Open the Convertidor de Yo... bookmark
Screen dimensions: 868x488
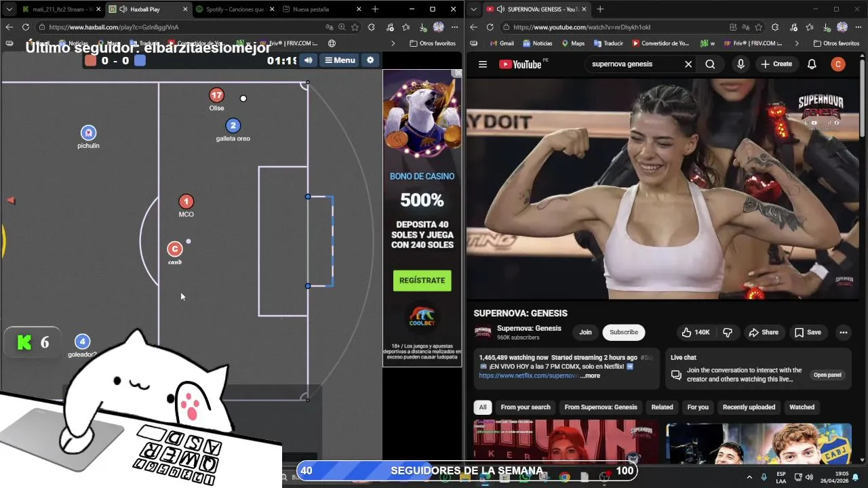point(660,43)
